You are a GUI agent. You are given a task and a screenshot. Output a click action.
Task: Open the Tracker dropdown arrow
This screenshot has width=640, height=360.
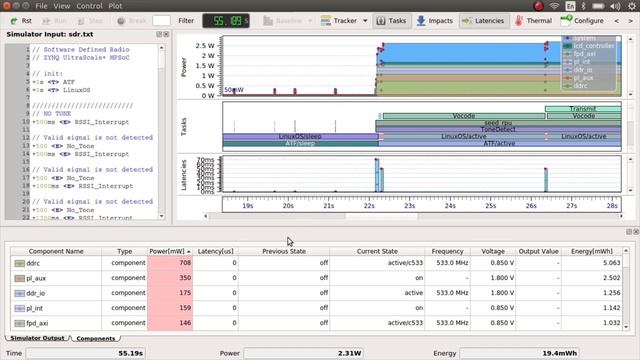coord(365,21)
